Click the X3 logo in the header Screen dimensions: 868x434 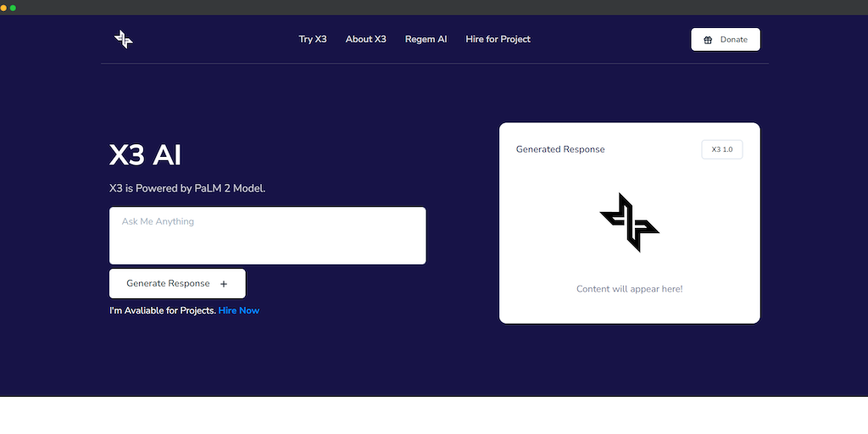pyautogui.click(x=124, y=39)
